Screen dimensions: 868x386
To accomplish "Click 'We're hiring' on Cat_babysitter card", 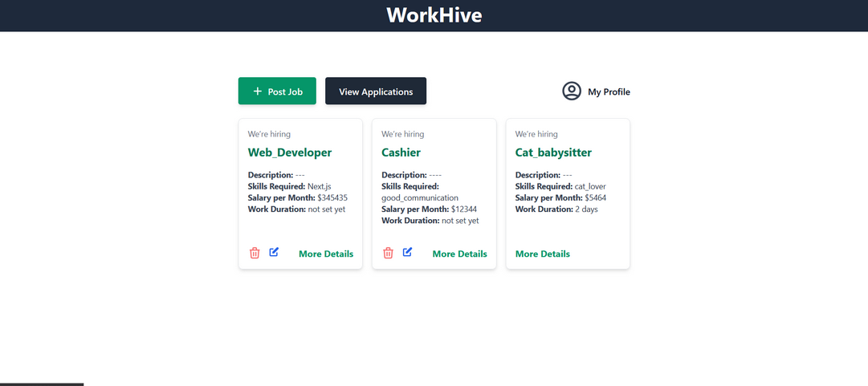I will pos(536,134).
